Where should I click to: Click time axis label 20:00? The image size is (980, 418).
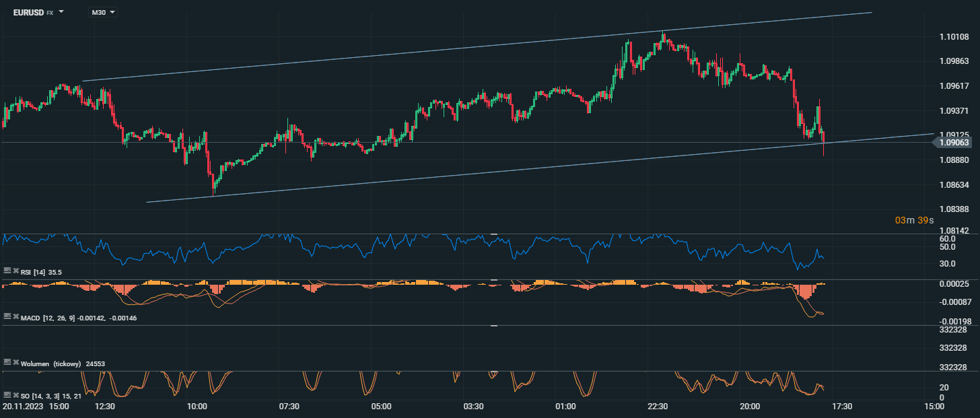(750, 407)
